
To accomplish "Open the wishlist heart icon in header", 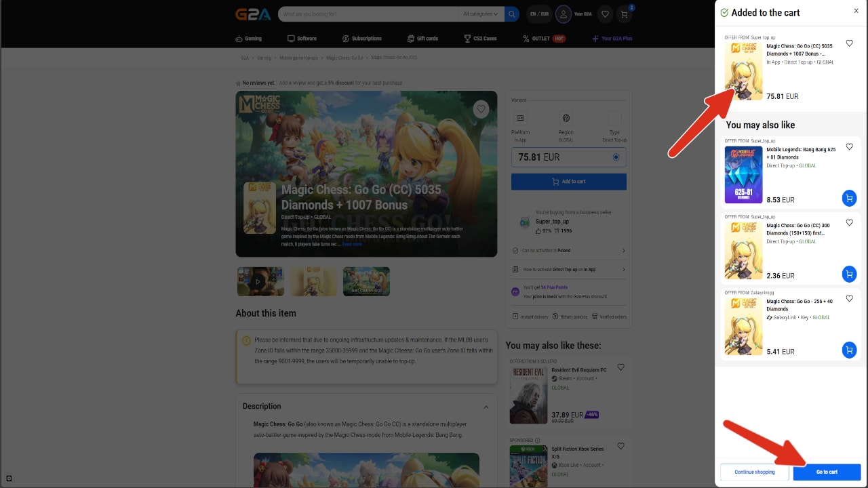I will click(605, 14).
